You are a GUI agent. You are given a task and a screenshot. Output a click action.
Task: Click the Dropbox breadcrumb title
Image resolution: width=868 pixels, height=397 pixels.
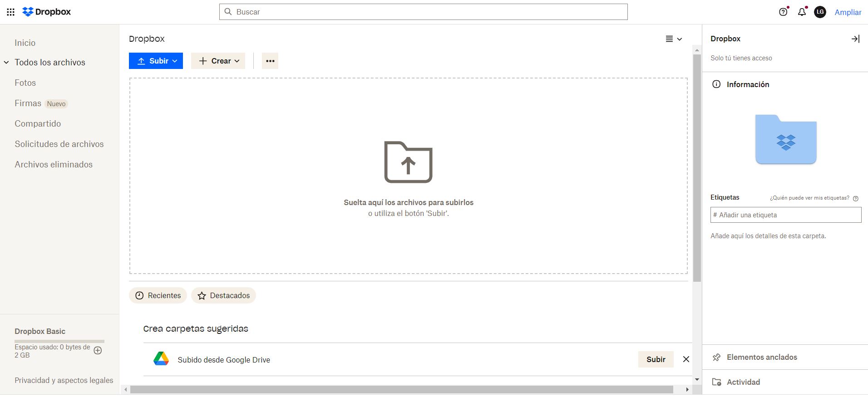tap(147, 39)
